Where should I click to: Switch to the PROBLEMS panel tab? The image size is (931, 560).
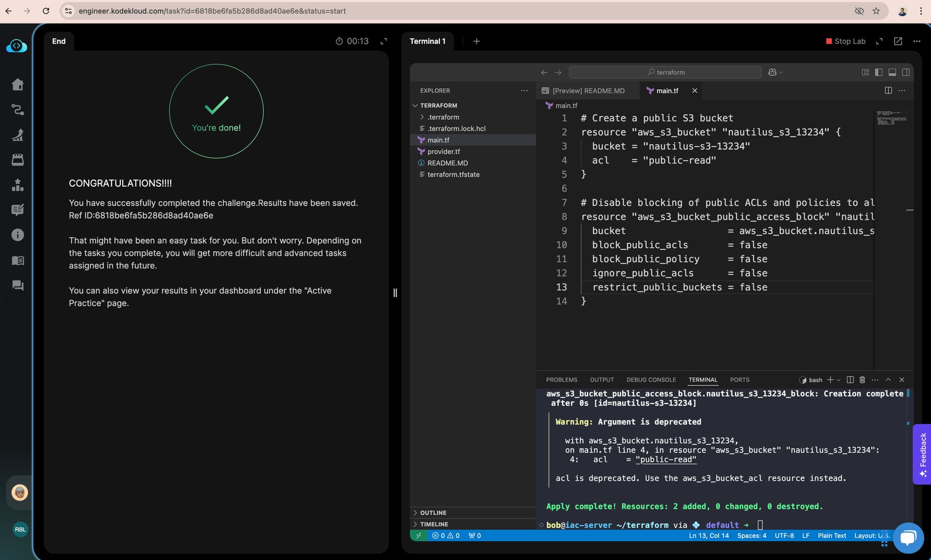[x=562, y=380]
